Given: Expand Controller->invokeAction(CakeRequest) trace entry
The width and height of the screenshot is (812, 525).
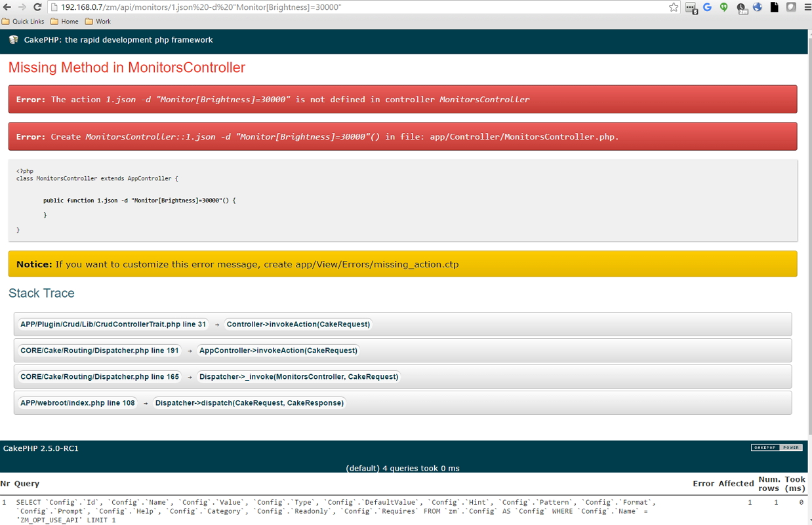Looking at the screenshot, I should click(298, 324).
